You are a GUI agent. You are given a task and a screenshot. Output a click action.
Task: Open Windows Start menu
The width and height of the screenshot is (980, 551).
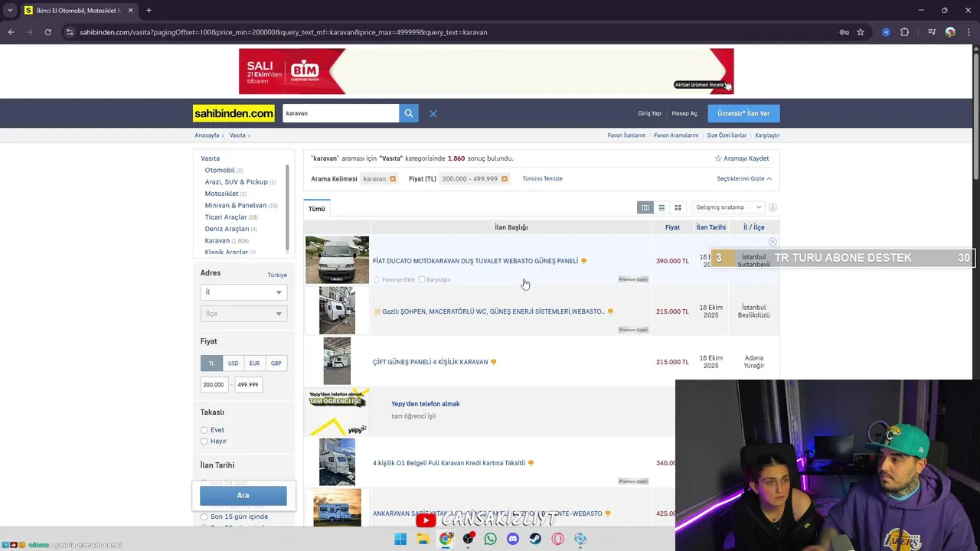point(400,539)
